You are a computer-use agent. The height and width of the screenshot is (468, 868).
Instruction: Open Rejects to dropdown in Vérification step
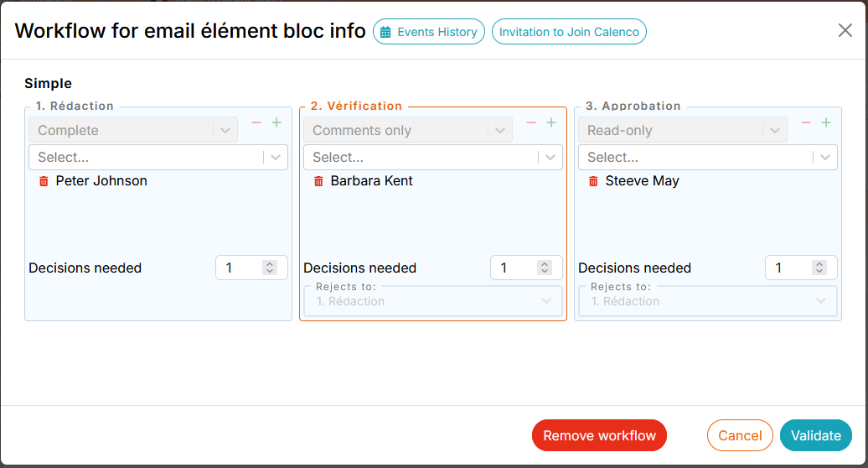tap(432, 302)
